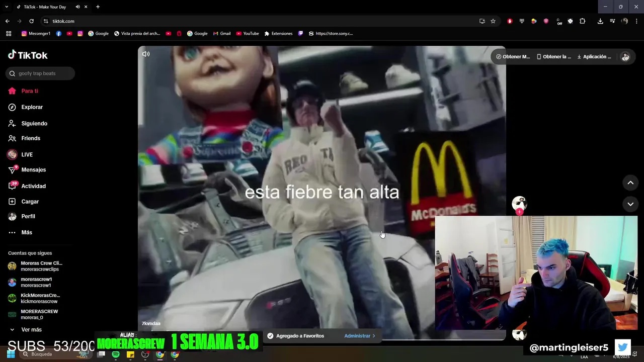Click Administrar in the favorites toast
This screenshot has width=644, height=362.
[359, 336]
